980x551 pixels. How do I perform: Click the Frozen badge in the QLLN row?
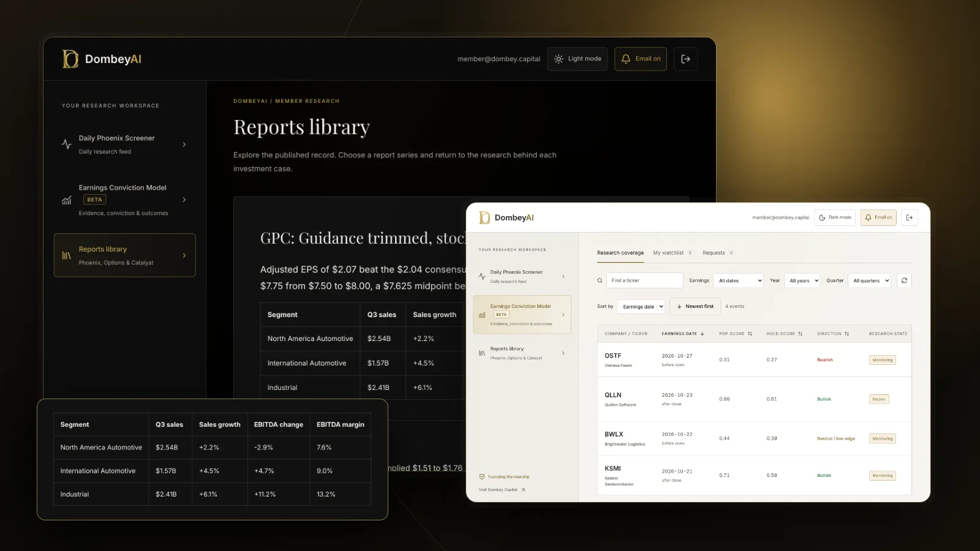tap(879, 399)
